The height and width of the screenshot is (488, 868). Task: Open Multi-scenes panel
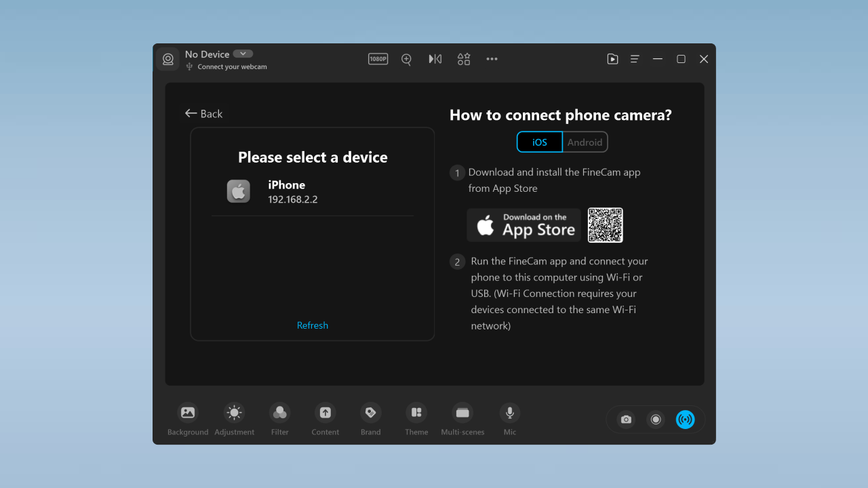click(462, 413)
